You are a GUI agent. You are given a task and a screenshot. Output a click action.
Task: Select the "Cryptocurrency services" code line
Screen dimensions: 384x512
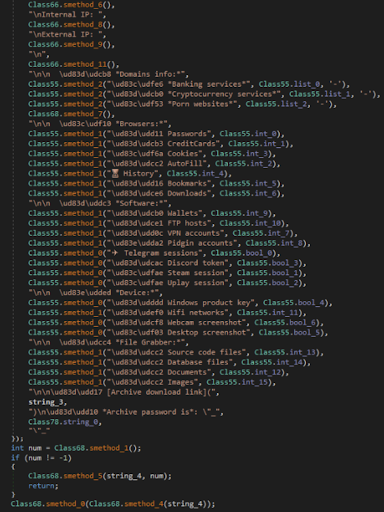point(204,94)
